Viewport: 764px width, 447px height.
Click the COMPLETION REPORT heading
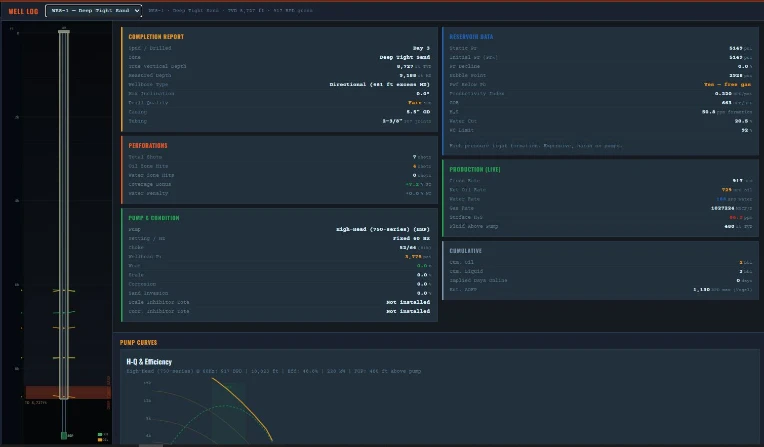156,37
